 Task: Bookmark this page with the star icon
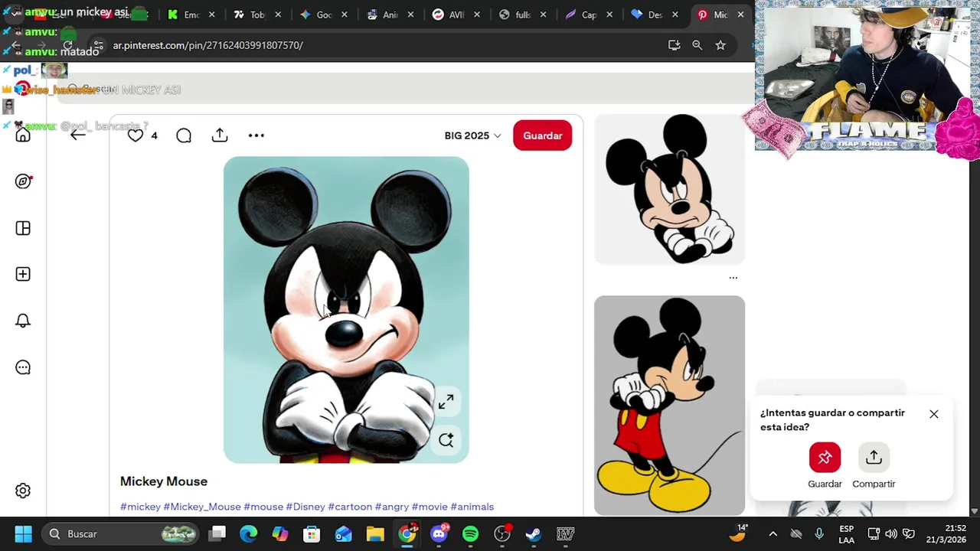click(x=720, y=45)
